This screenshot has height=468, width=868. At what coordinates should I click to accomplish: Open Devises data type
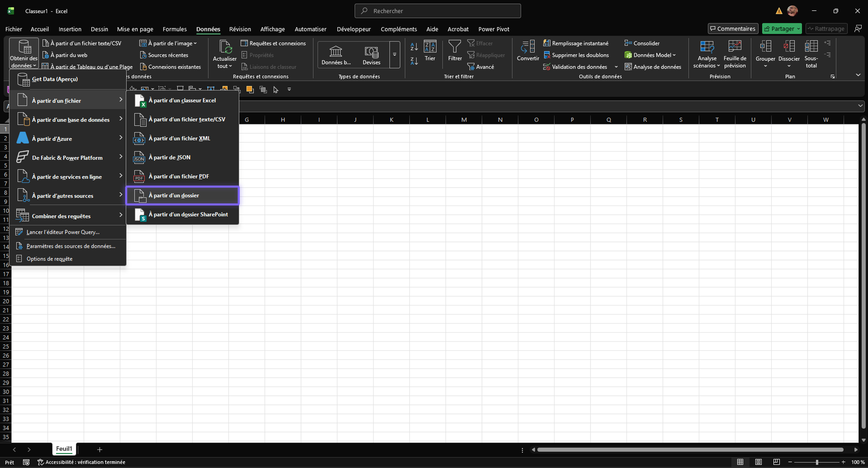click(x=371, y=55)
